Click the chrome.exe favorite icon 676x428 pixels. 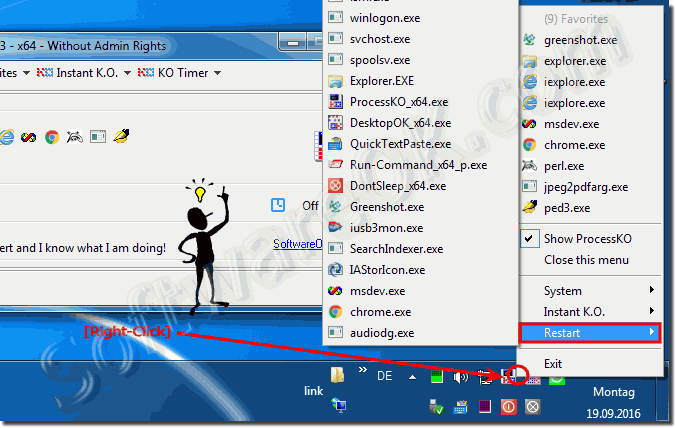pos(530,145)
